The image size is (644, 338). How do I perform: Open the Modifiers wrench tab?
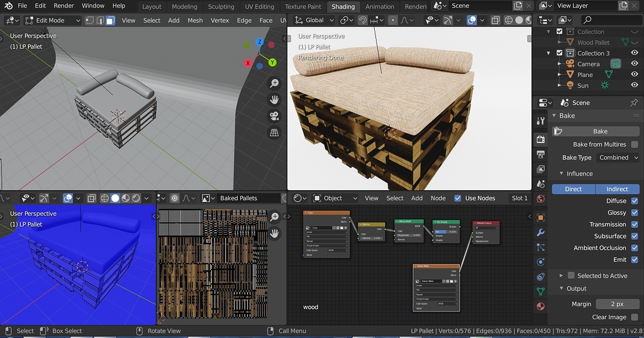[540, 232]
